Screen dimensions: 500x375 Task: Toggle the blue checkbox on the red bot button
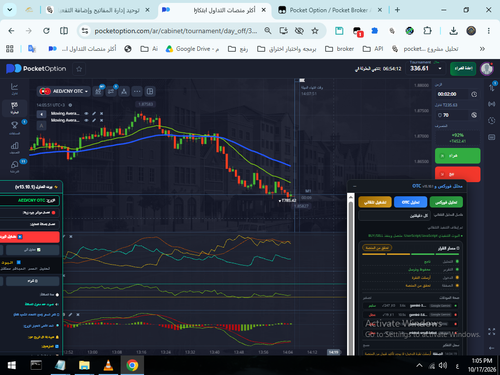click(20, 237)
